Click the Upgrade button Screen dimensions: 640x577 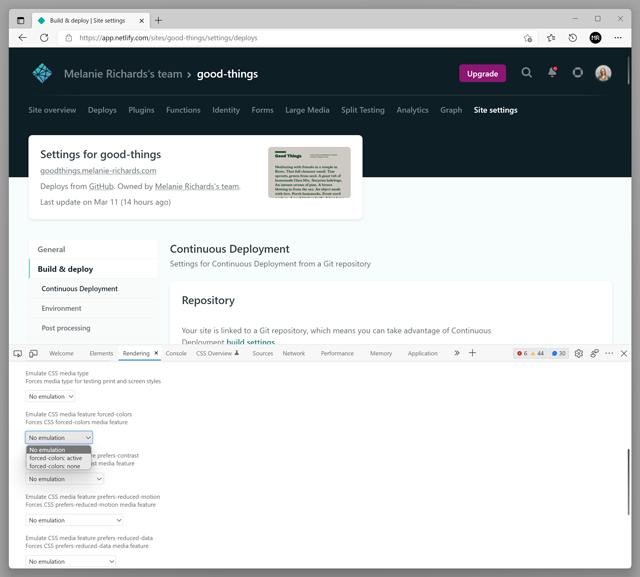(x=482, y=73)
